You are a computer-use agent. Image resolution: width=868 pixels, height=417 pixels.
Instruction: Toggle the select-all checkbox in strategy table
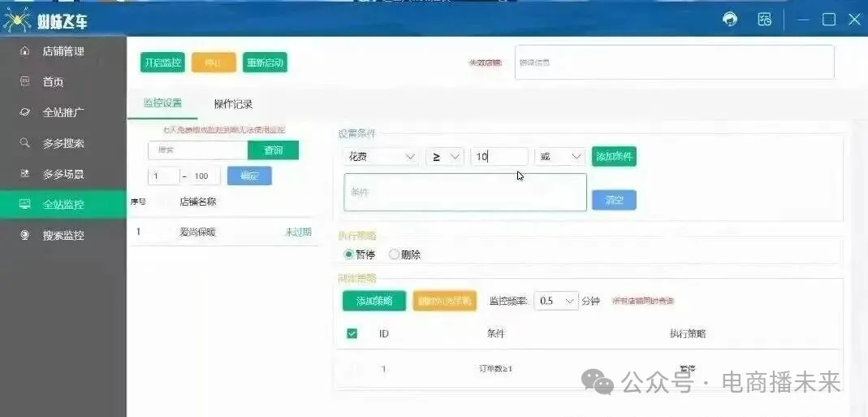[352, 333]
